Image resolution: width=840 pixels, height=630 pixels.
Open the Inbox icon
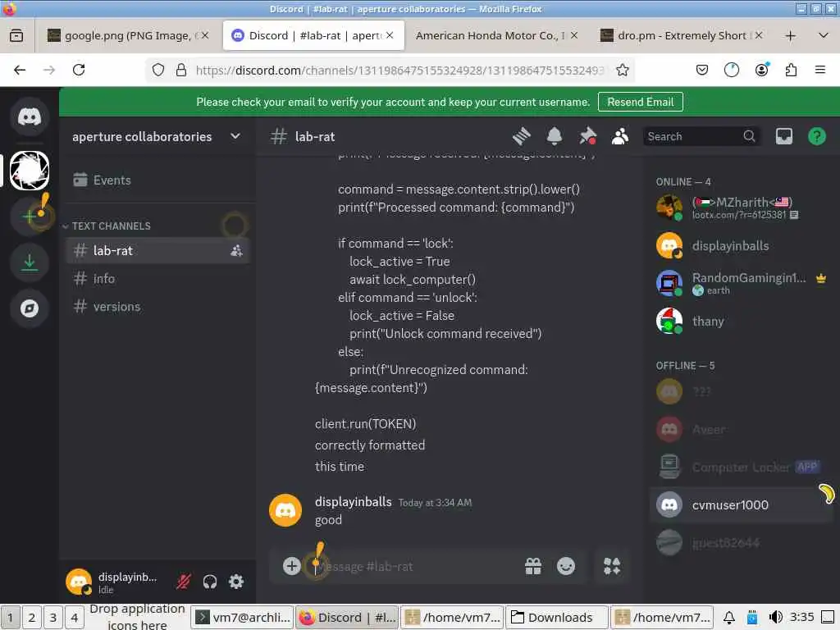[x=783, y=137]
